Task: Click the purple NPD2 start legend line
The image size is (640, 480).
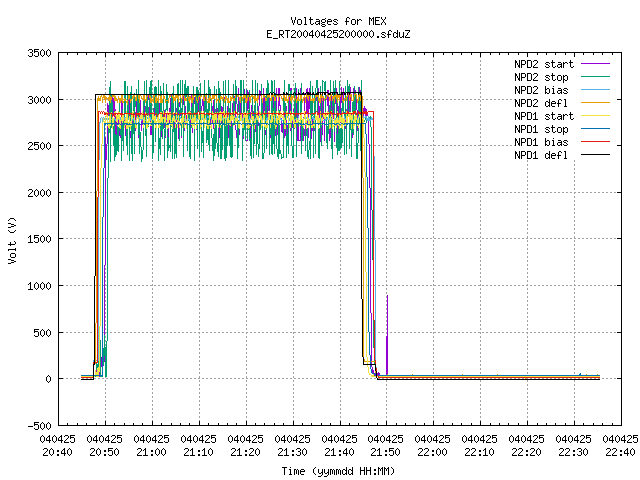Action: [595, 64]
